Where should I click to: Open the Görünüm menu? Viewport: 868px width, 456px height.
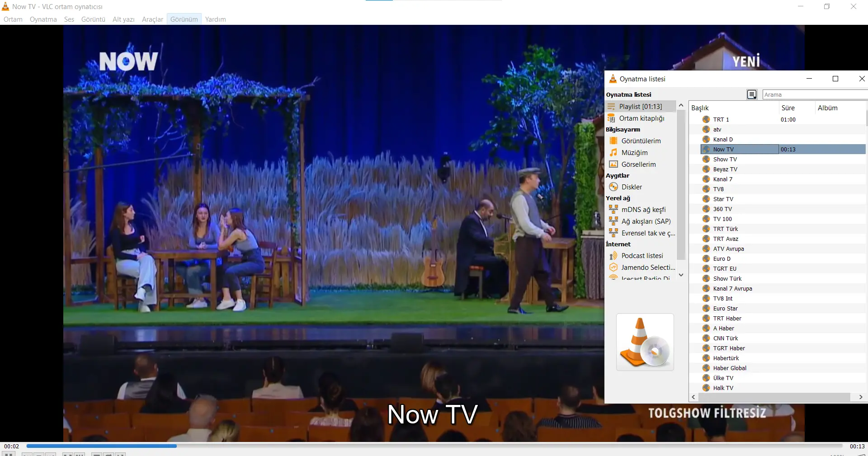coord(184,19)
